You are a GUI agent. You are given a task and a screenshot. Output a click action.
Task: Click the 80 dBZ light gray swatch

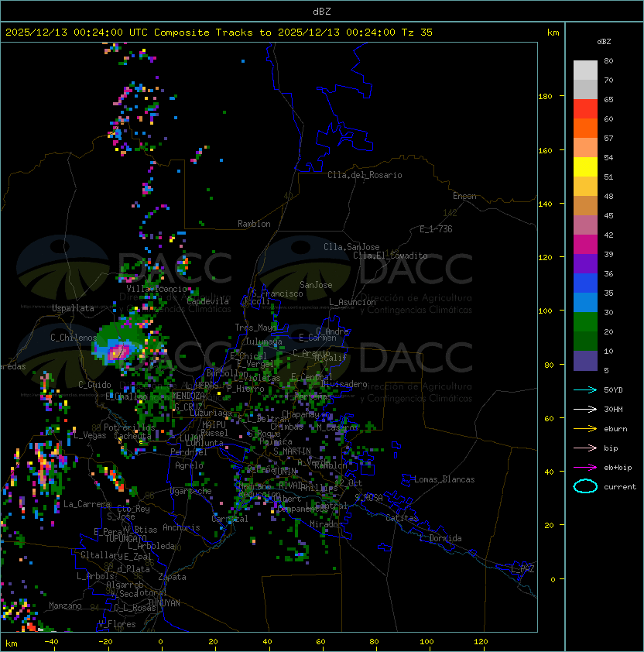coord(585,70)
